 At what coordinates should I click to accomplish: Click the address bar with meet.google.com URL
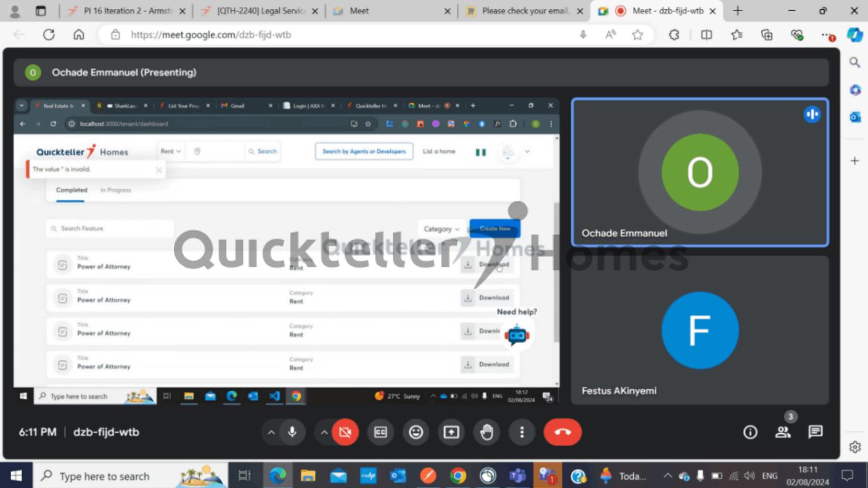345,35
